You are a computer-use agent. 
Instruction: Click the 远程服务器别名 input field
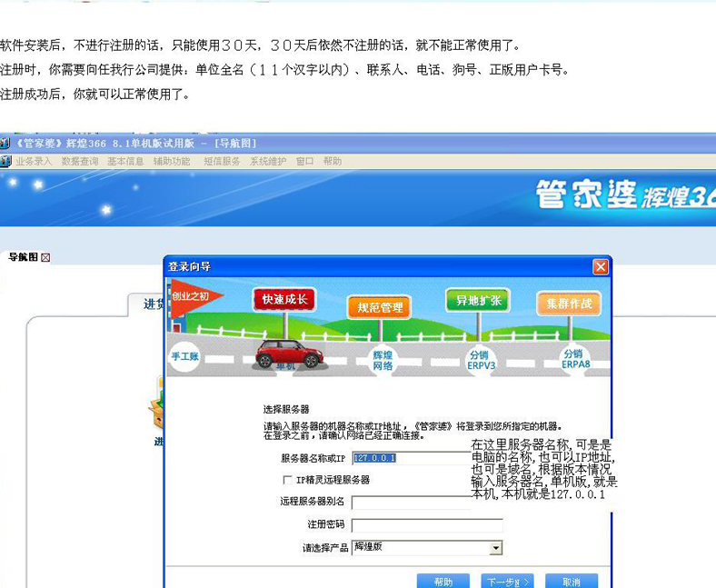pyautogui.click(x=412, y=503)
